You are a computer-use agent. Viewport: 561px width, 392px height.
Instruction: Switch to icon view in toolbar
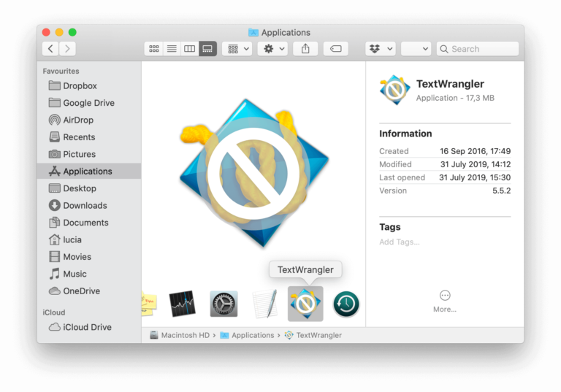[153, 49]
